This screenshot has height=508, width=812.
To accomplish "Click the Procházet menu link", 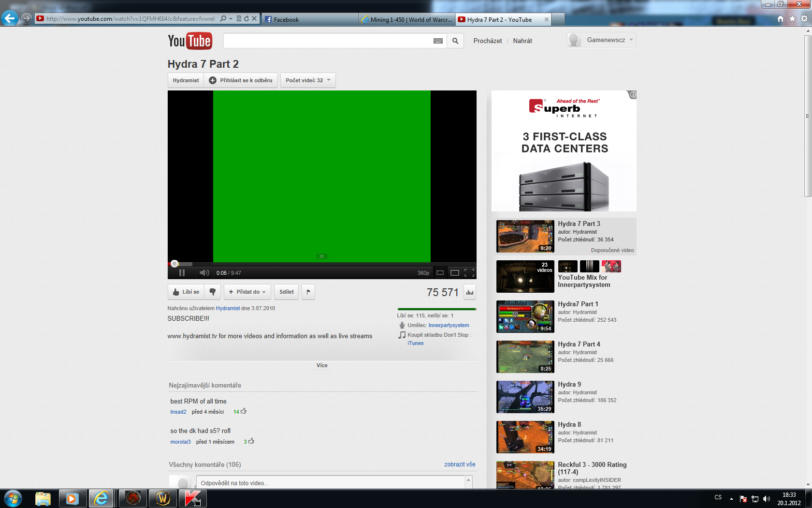I will click(x=488, y=41).
